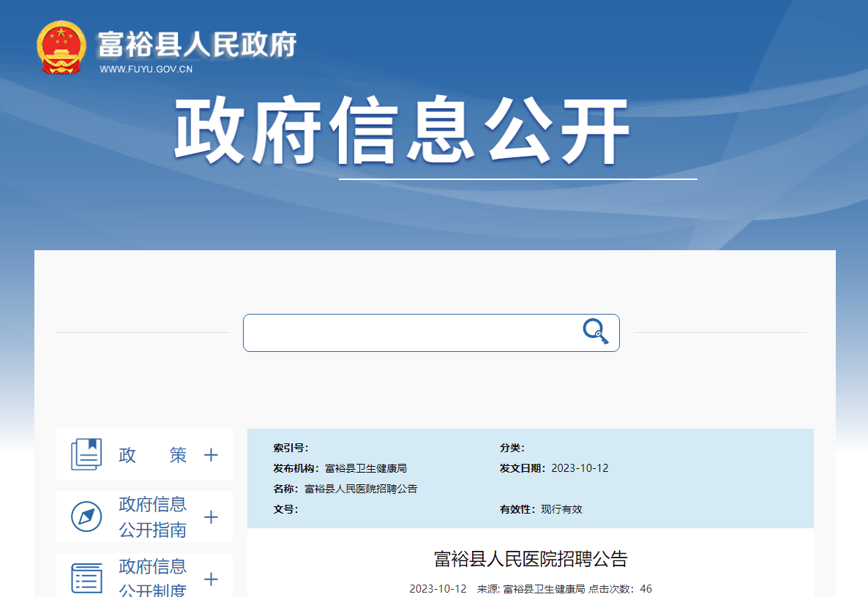The height and width of the screenshot is (597, 868).
Task: Click the 名称 value in info panel
Action: [361, 489]
